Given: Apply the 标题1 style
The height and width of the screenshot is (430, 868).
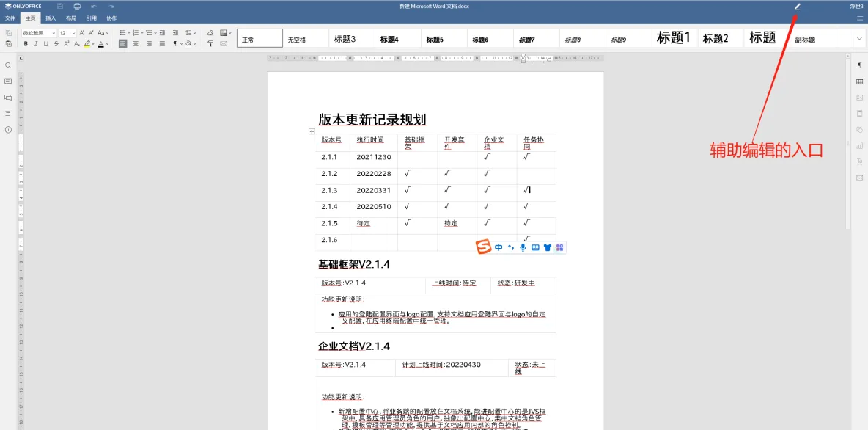Looking at the screenshot, I should [674, 38].
